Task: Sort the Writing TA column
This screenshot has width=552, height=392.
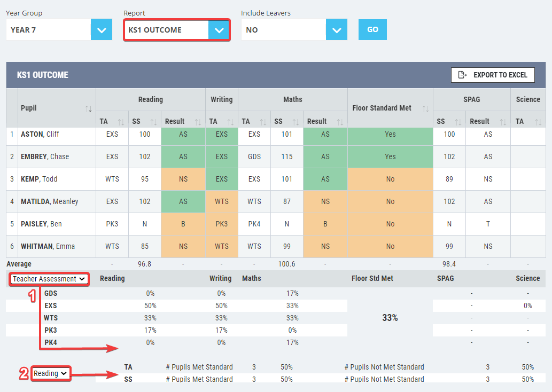Action: click(x=230, y=121)
